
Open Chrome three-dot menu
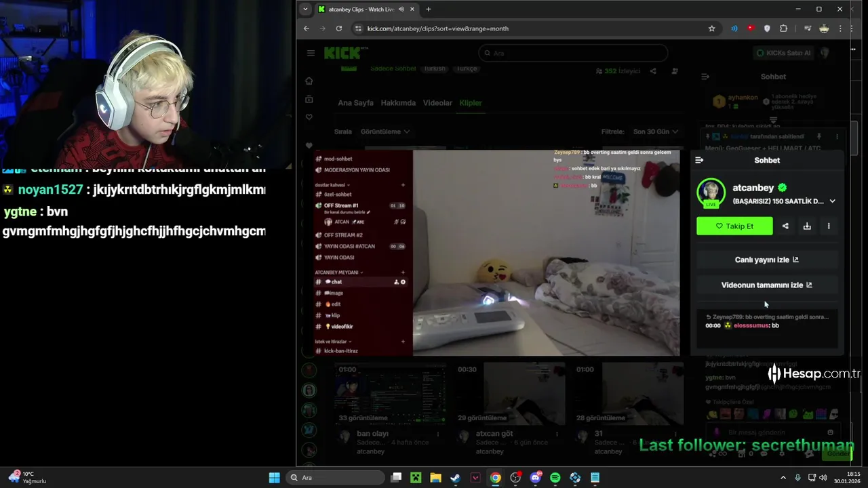841,28
